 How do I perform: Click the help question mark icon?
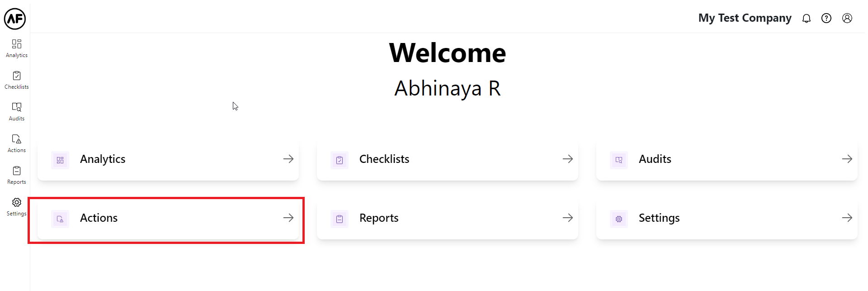tap(826, 18)
